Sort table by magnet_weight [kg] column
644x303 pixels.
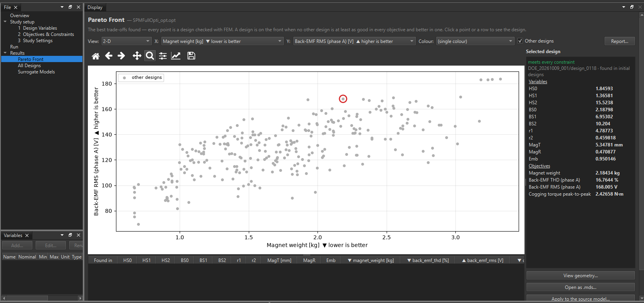pyautogui.click(x=371, y=260)
